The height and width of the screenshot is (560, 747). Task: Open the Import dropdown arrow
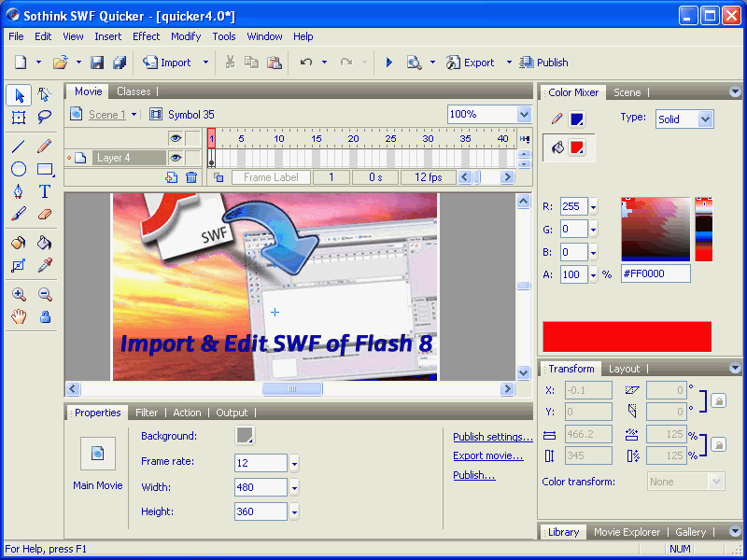point(205,63)
